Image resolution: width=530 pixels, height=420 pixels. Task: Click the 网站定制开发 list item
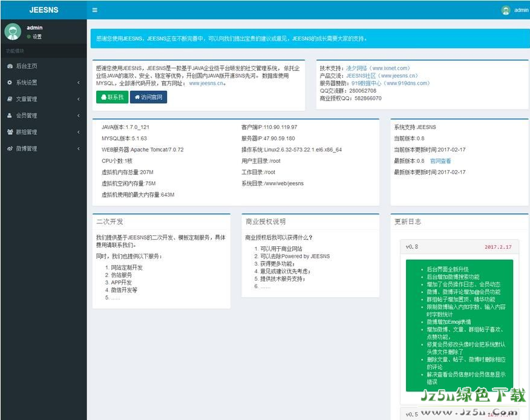pyautogui.click(x=127, y=267)
